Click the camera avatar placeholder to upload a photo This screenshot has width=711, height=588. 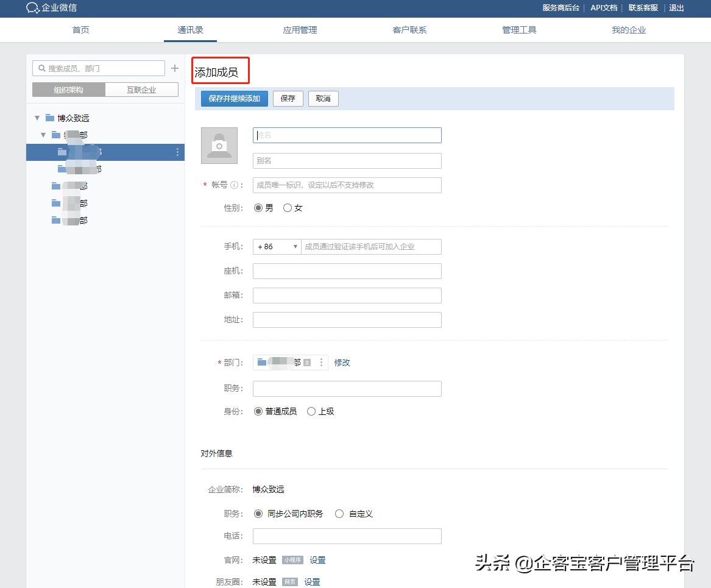(219, 146)
